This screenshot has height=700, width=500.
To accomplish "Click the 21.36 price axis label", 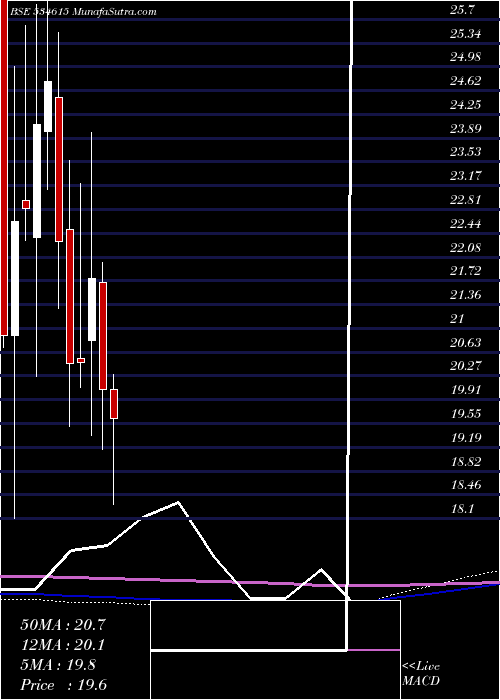I will (466, 295).
